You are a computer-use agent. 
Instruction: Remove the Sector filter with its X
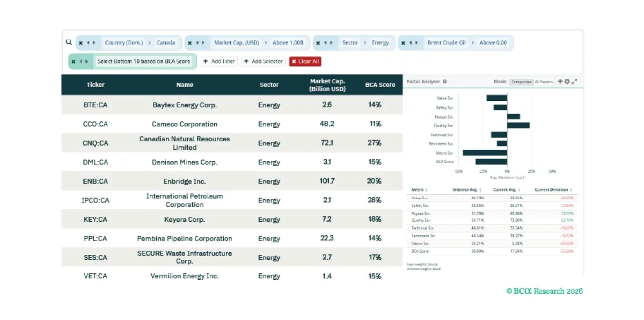(318, 43)
